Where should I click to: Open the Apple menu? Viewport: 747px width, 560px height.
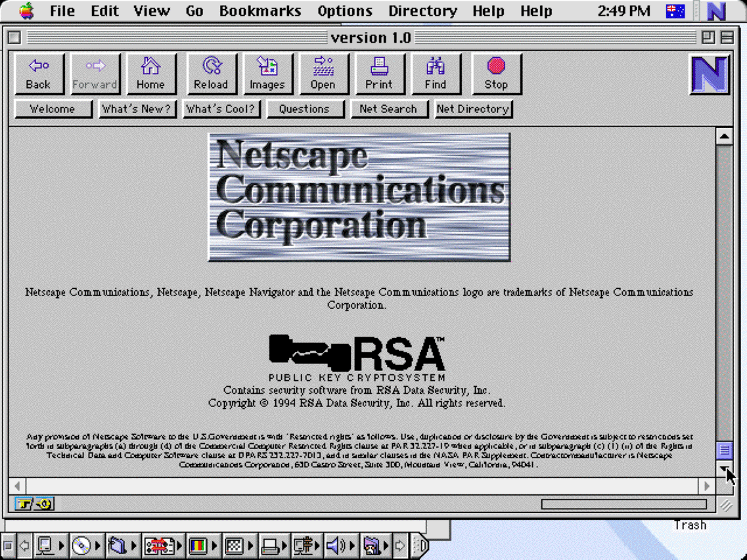click(26, 11)
